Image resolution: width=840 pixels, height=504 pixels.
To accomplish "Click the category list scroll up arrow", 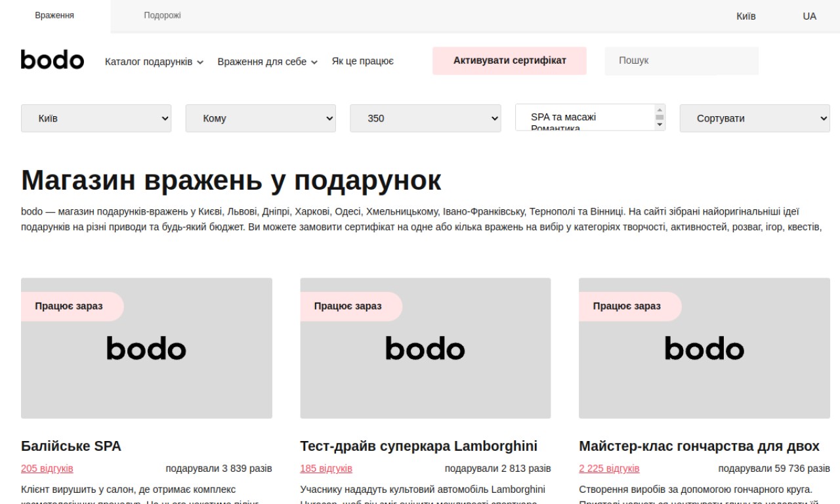I will (x=660, y=110).
